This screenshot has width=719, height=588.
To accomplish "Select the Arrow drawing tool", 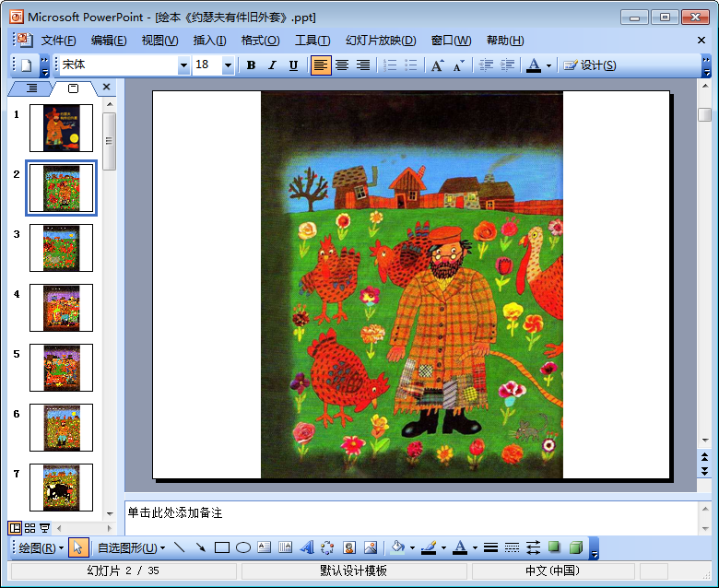I will pyautogui.click(x=200, y=547).
